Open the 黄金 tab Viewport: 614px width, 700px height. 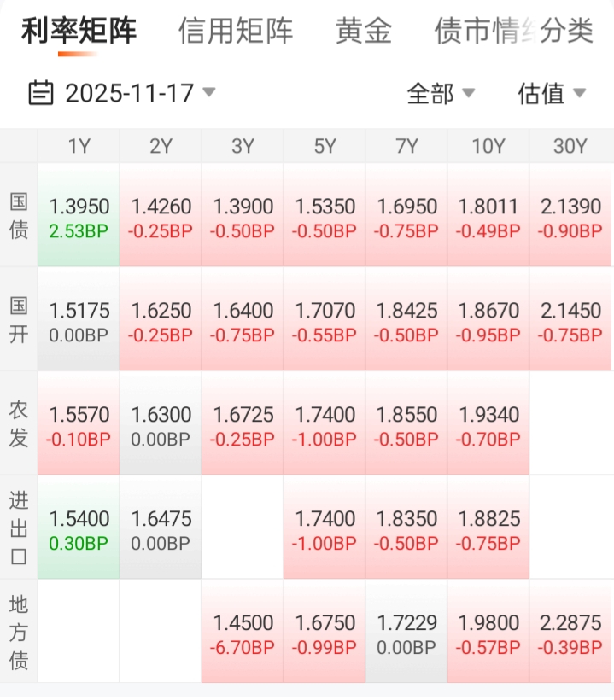click(364, 32)
